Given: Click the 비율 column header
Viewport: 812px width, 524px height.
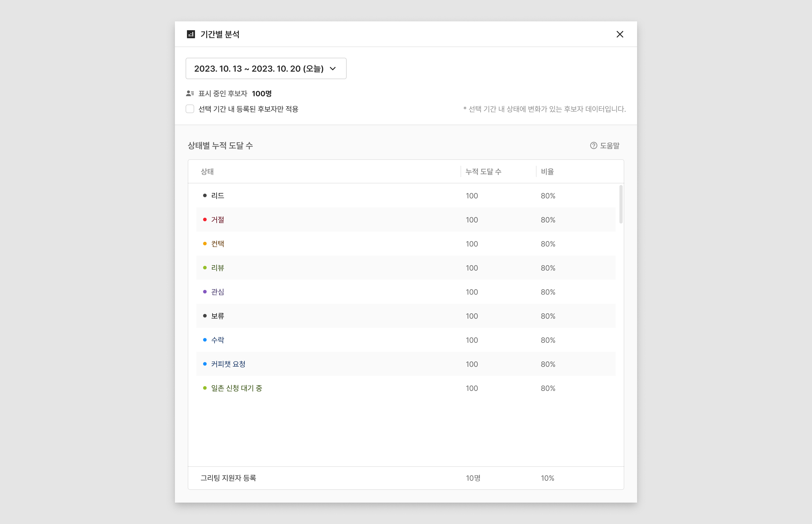Looking at the screenshot, I should click(547, 172).
